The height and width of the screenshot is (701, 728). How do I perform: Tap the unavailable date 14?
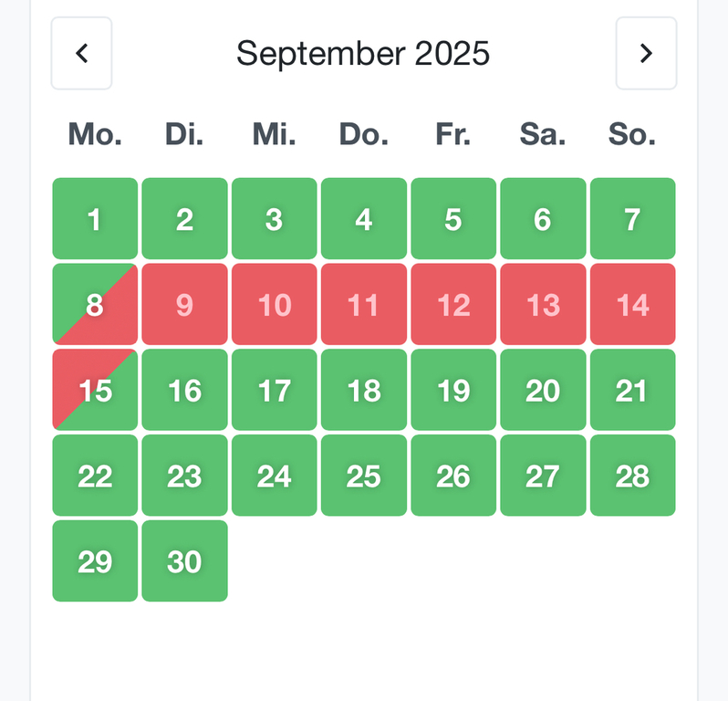click(x=632, y=305)
